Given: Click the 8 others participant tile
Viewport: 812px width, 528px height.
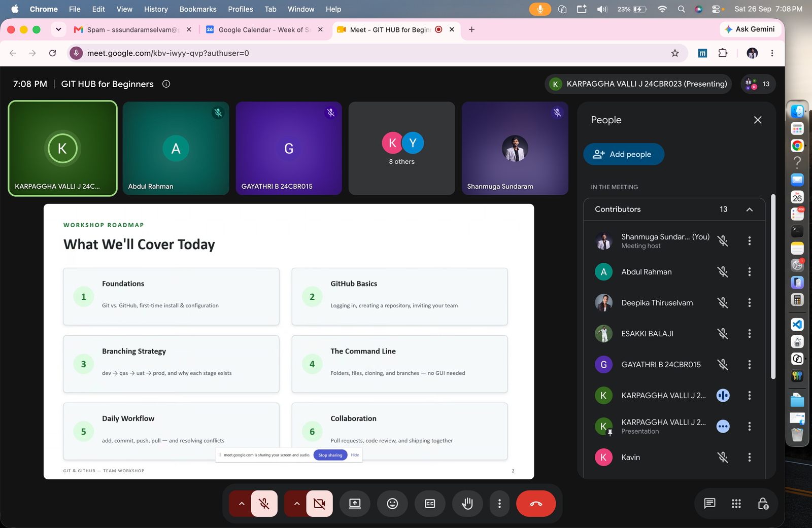Looking at the screenshot, I should pos(401,149).
